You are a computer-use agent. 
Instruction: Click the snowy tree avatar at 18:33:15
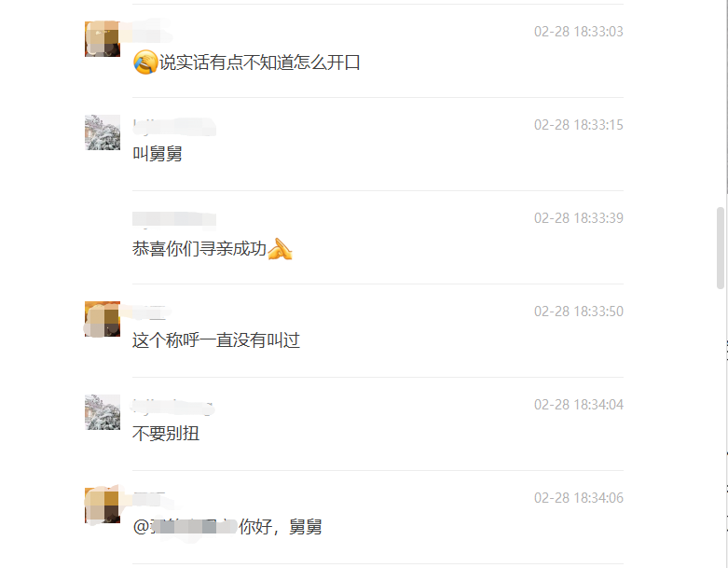[x=103, y=132]
